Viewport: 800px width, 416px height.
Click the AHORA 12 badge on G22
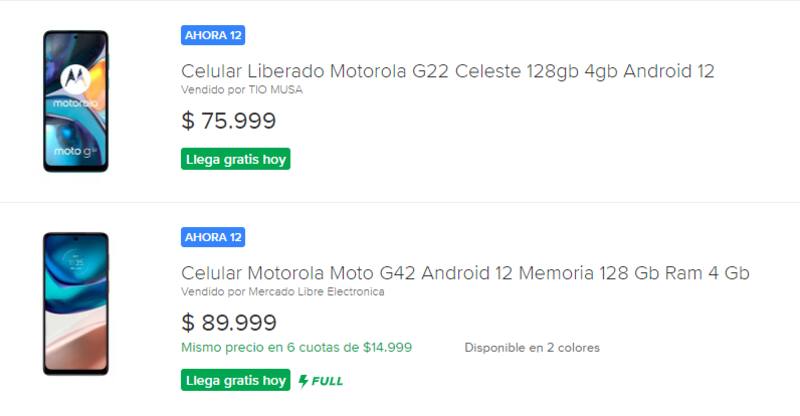click(x=213, y=35)
